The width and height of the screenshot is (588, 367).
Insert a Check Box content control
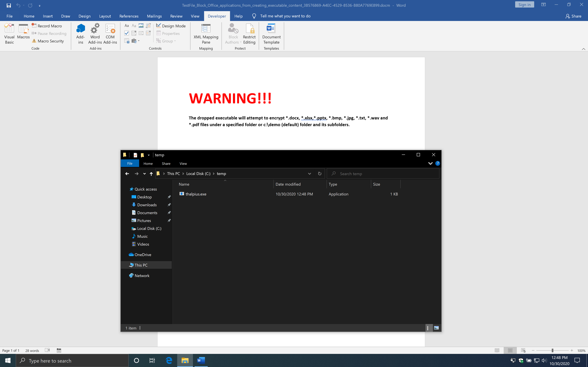(x=127, y=33)
